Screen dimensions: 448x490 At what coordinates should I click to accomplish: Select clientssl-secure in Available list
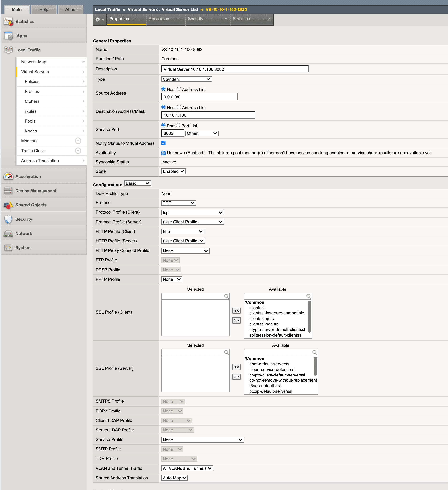point(264,324)
